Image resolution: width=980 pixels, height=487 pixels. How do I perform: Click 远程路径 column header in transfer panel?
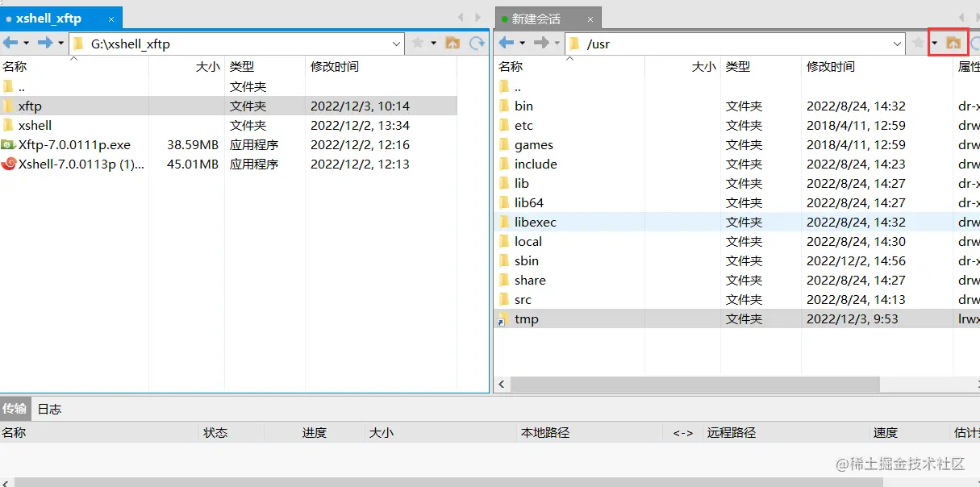coord(732,432)
